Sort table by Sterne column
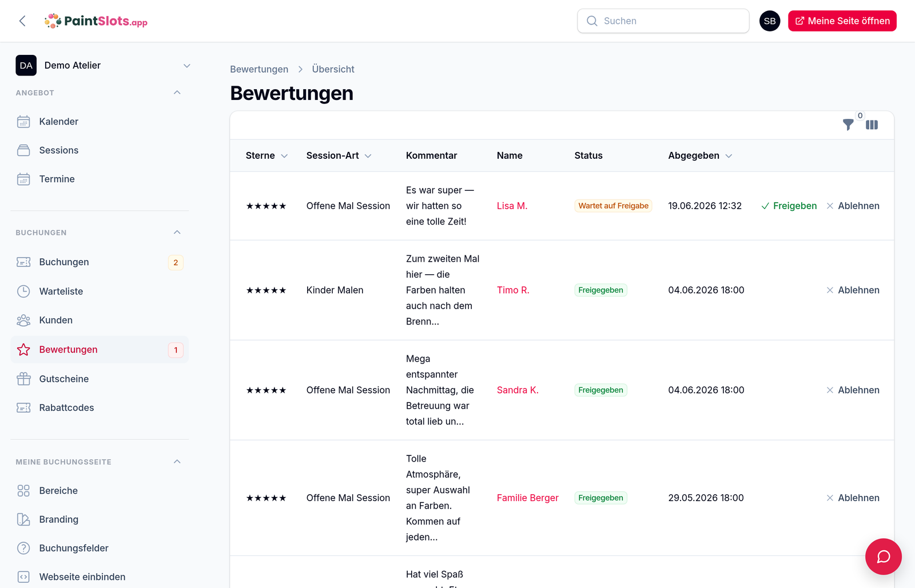The height and width of the screenshot is (588, 915). tap(266, 155)
